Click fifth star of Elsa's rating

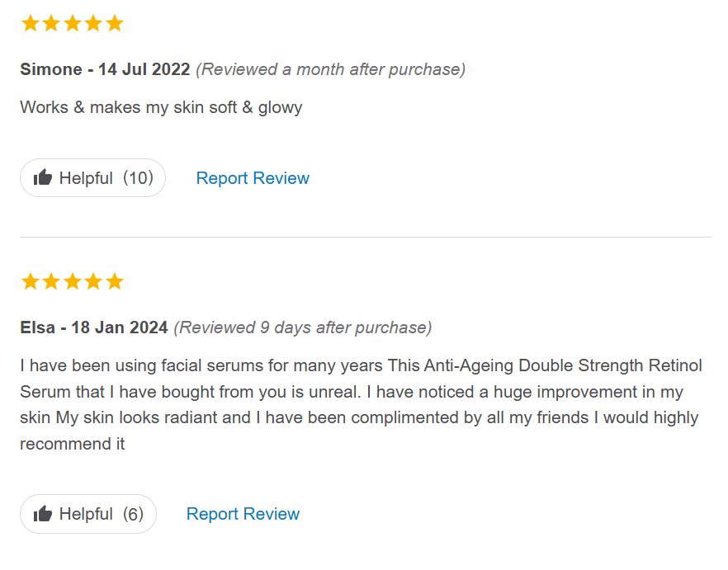click(115, 281)
